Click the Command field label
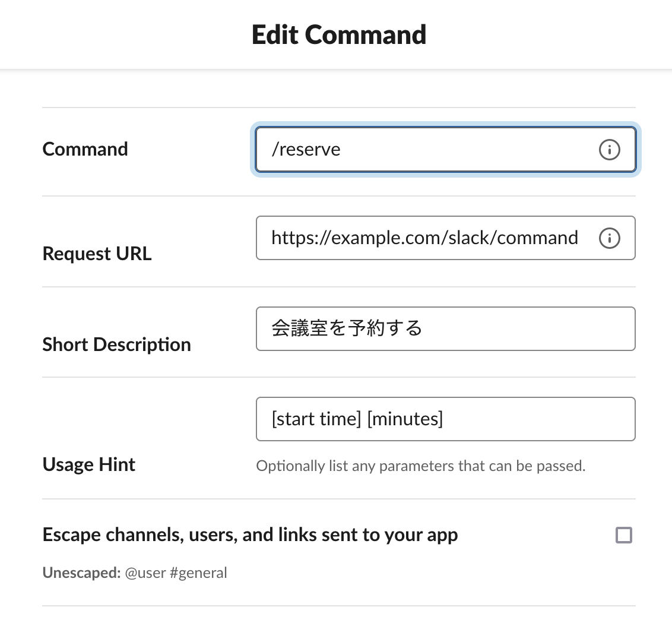The width and height of the screenshot is (672, 626). (85, 150)
